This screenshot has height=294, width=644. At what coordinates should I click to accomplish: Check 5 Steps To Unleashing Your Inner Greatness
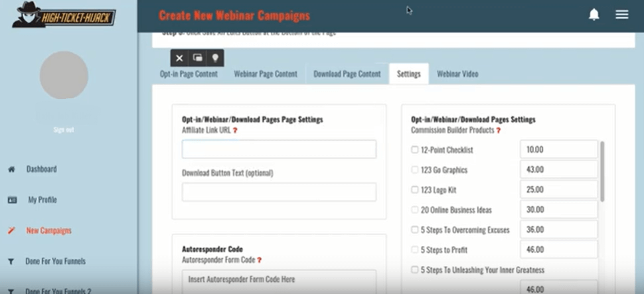(414, 269)
